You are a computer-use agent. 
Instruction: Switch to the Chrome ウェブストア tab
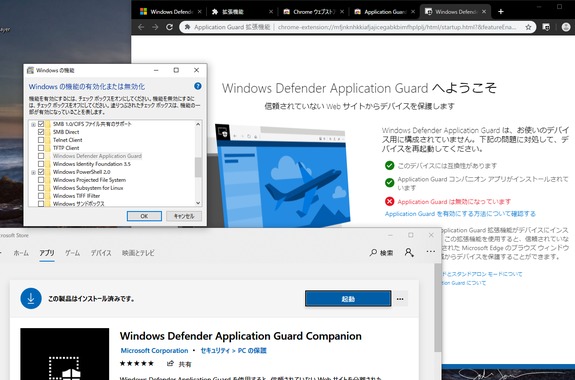pyautogui.click(x=310, y=12)
